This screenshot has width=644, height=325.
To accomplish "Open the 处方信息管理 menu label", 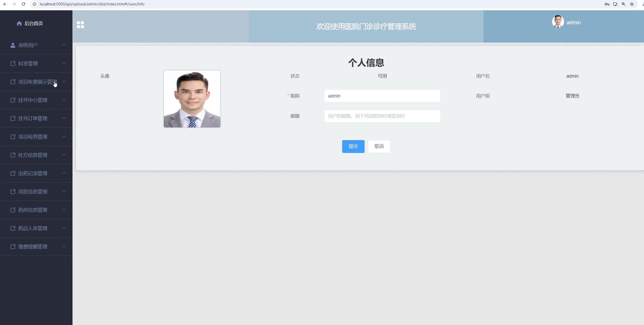I will 33,155.
